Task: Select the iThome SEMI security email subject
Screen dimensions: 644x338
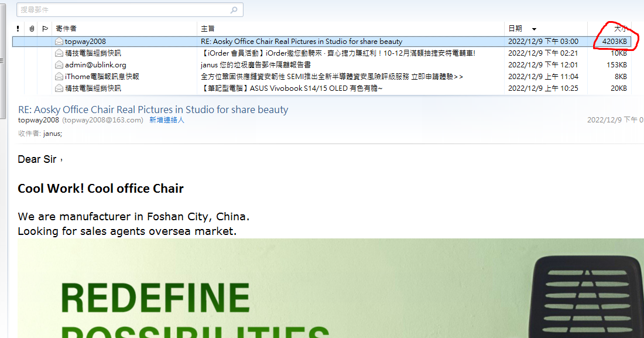Action: click(332, 77)
